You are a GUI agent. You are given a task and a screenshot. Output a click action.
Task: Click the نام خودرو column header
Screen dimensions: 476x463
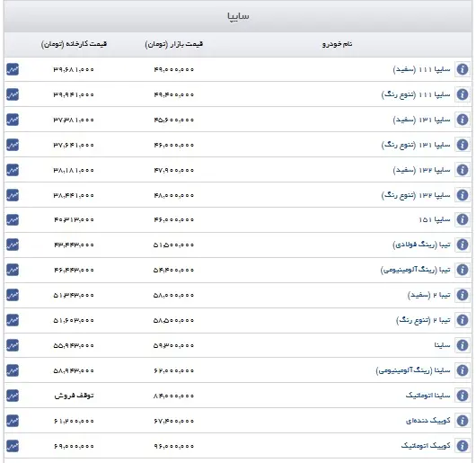tap(337, 44)
